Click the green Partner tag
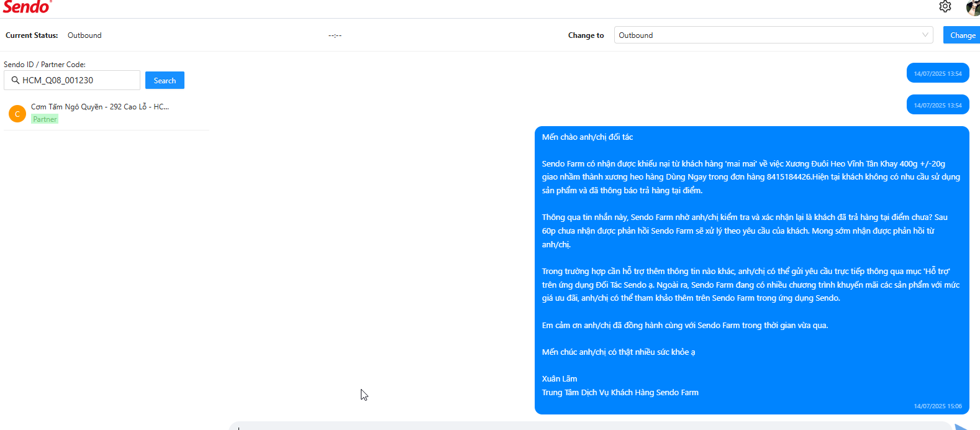Image resolution: width=980 pixels, height=430 pixels. (45, 119)
